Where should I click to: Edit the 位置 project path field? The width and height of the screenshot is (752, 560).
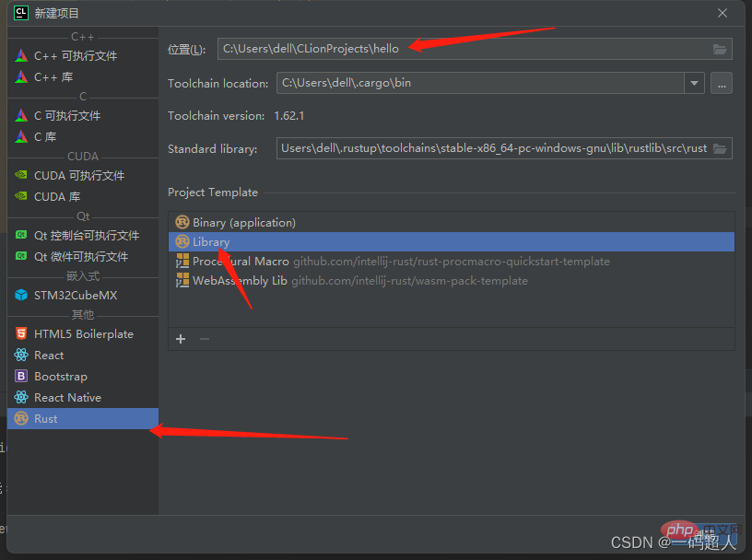tap(475, 49)
